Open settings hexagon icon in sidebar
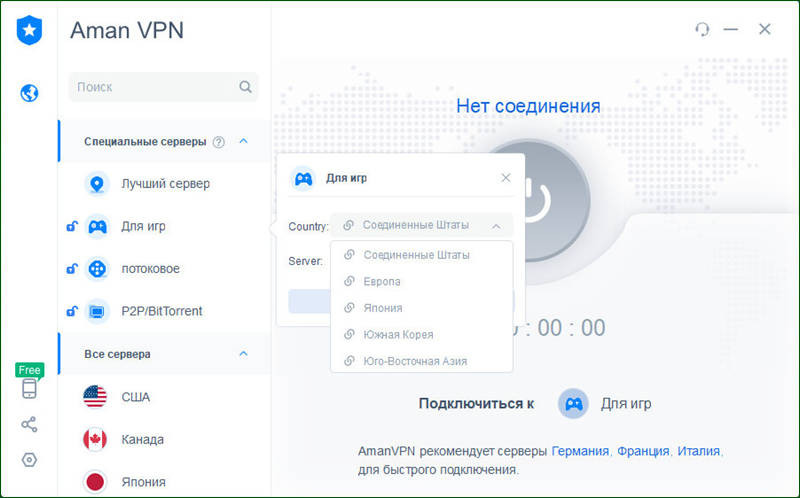The image size is (800, 498). coord(29,460)
